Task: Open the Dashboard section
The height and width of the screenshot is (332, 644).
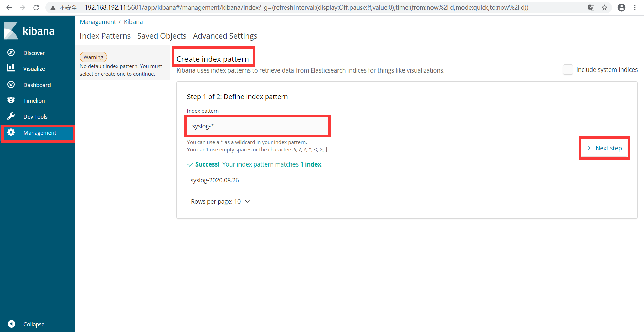Action: [x=37, y=85]
